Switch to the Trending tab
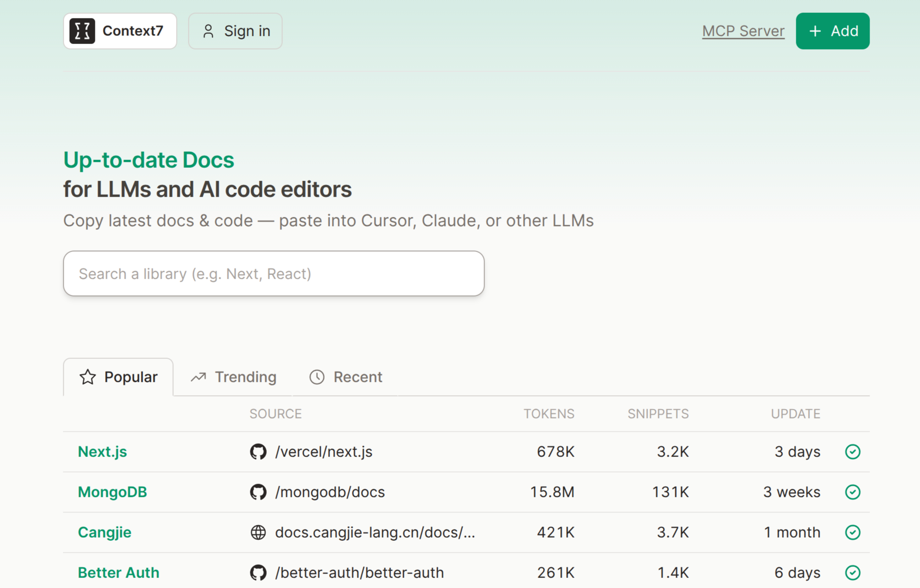The width and height of the screenshot is (920, 588). pos(233,377)
